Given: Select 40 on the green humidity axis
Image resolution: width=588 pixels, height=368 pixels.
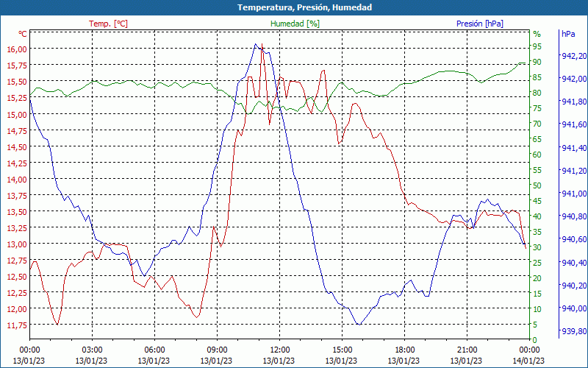Looking at the screenshot, I should click(x=537, y=216).
